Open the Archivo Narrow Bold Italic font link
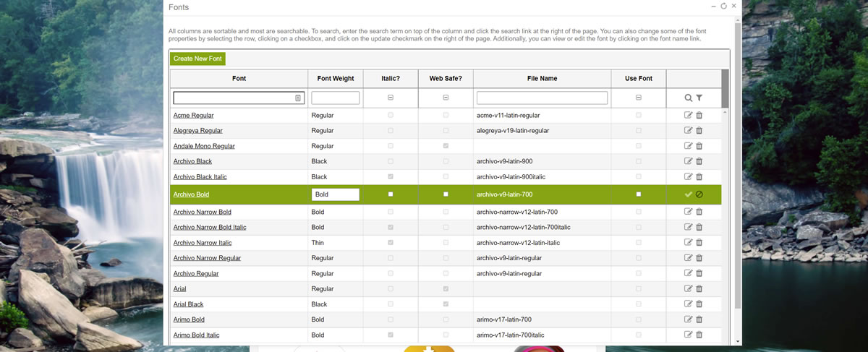 [x=210, y=227]
